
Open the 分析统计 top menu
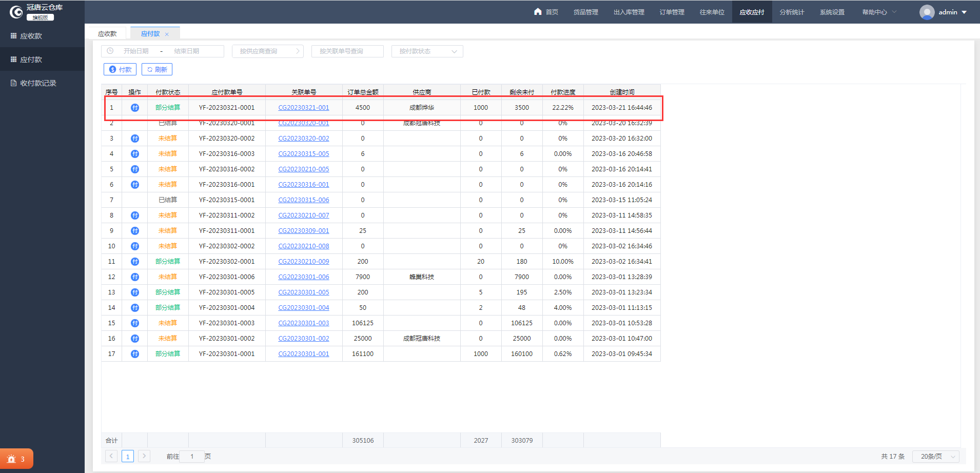pos(792,12)
